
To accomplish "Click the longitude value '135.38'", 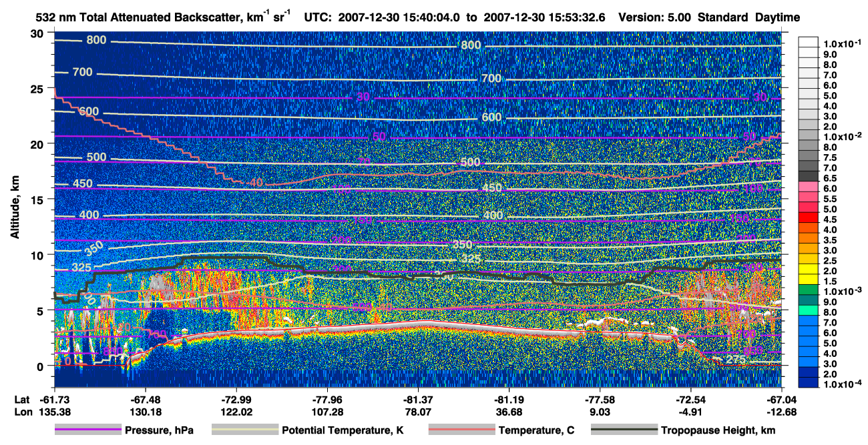I will pos(55,412).
